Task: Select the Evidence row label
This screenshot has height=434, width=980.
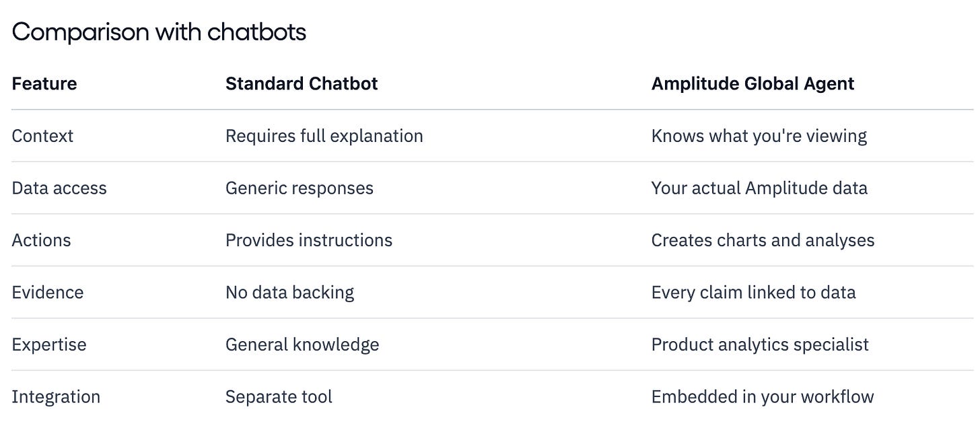Action: pos(48,292)
